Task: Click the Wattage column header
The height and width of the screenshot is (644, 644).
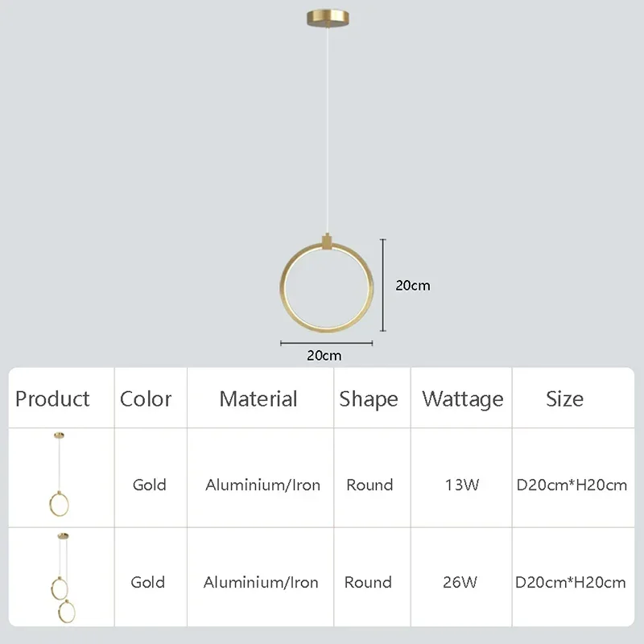Action: 462,399
